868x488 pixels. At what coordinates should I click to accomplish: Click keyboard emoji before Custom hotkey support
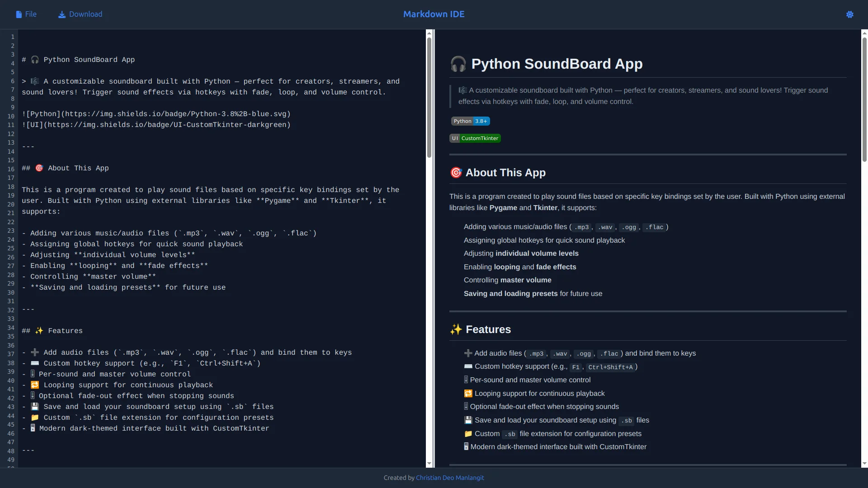pyautogui.click(x=468, y=366)
